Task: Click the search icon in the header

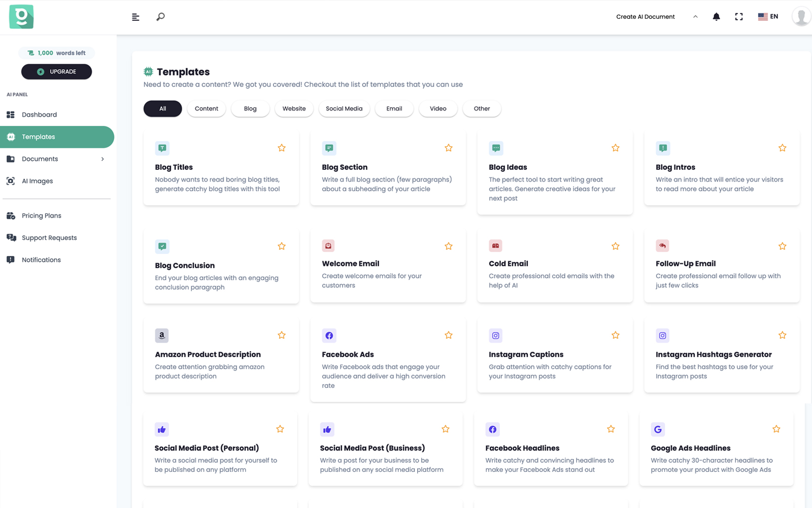Action: coord(160,17)
